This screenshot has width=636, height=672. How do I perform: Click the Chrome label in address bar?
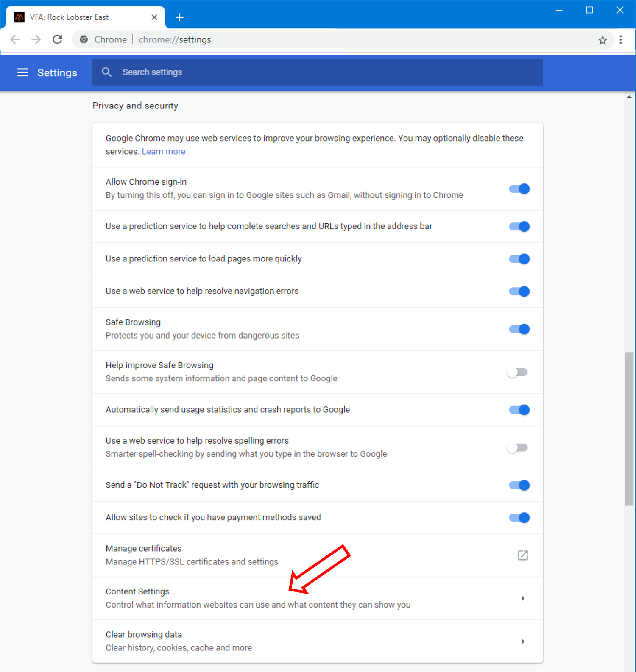click(x=110, y=40)
